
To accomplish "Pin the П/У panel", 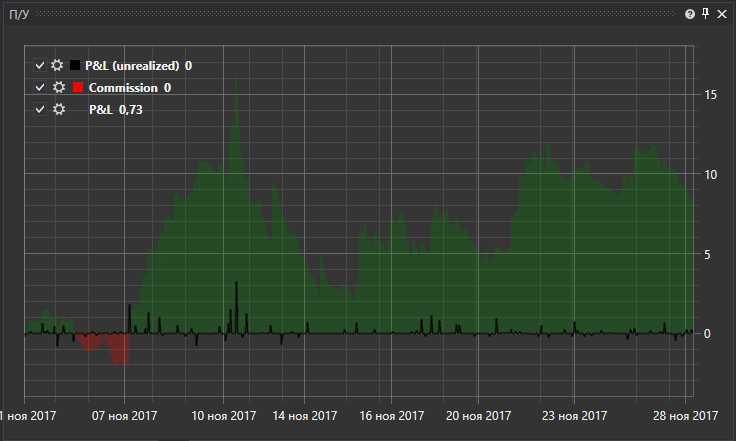I will (x=705, y=14).
